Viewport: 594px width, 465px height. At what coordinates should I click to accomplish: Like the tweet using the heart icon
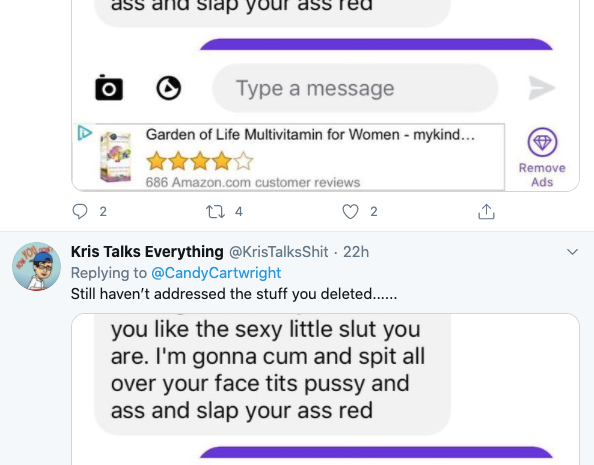coord(350,211)
